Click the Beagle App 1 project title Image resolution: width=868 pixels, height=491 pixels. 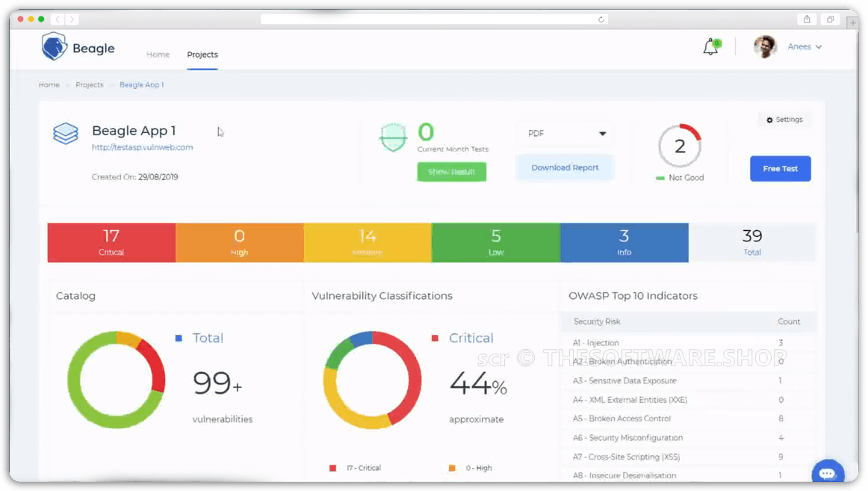point(134,131)
